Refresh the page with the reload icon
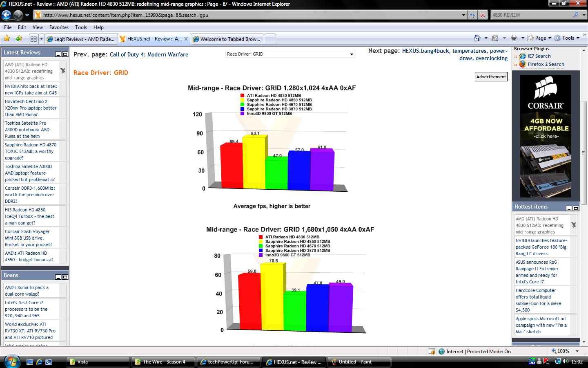This screenshot has width=588, height=368. click(x=472, y=15)
